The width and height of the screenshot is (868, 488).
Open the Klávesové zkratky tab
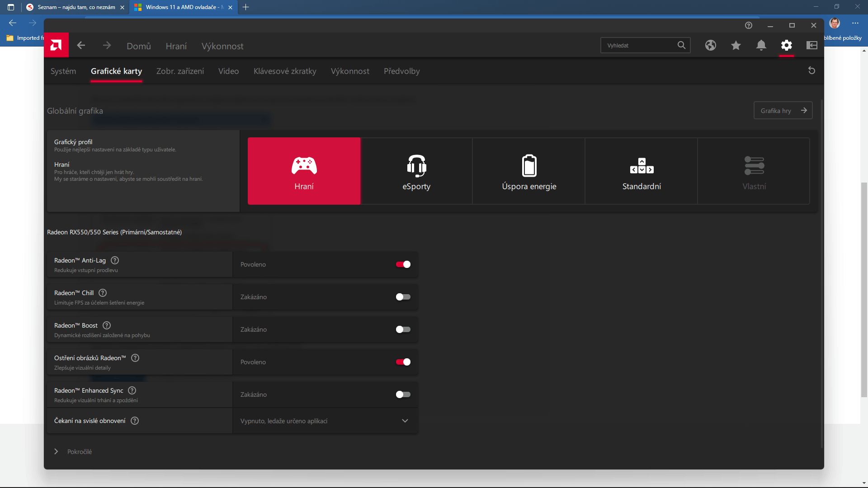click(x=285, y=71)
